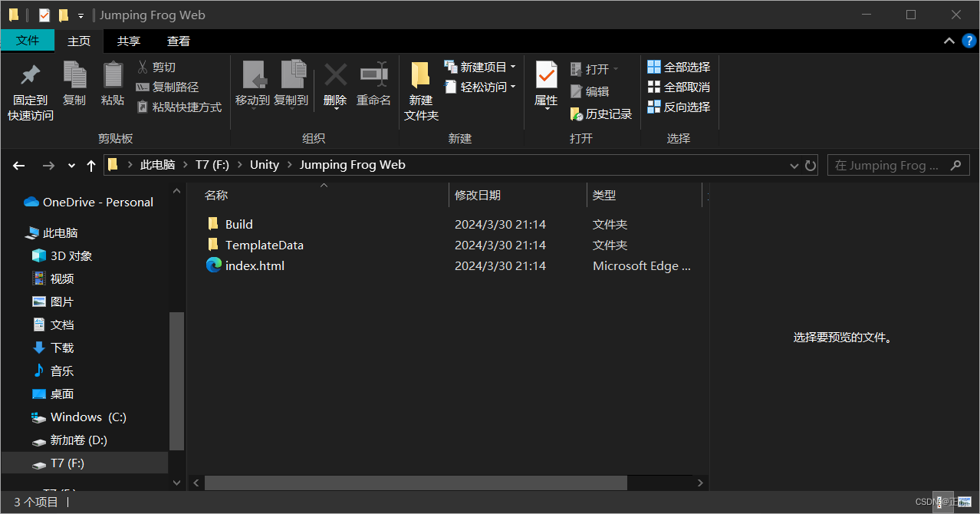The height and width of the screenshot is (514, 980).
Task: Select the index.html file
Action: point(255,266)
